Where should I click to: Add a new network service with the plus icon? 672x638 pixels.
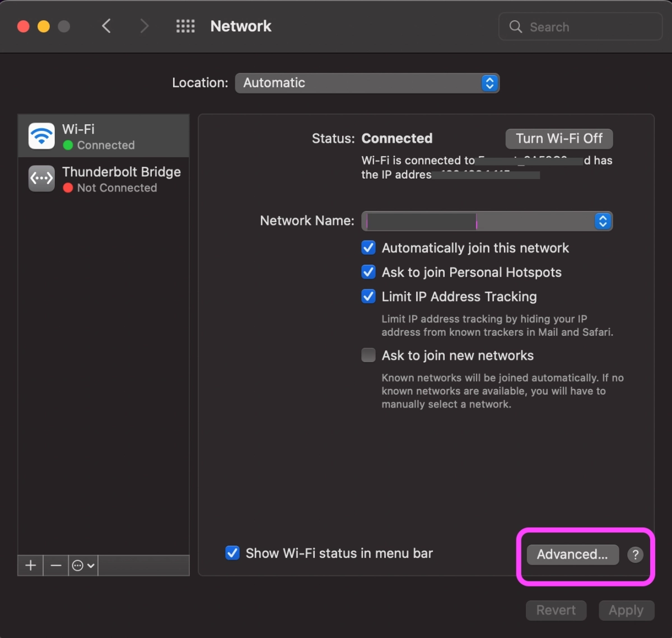tap(30, 565)
